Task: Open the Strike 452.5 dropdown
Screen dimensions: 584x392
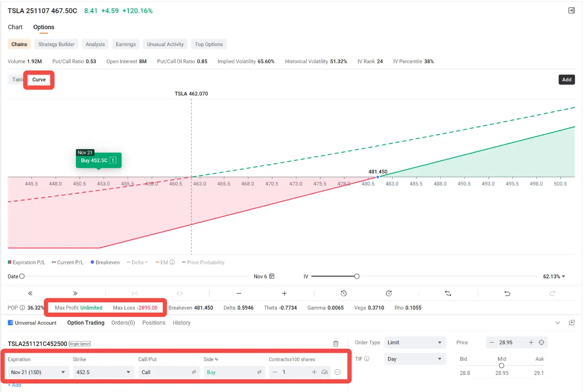Action: [x=104, y=372]
